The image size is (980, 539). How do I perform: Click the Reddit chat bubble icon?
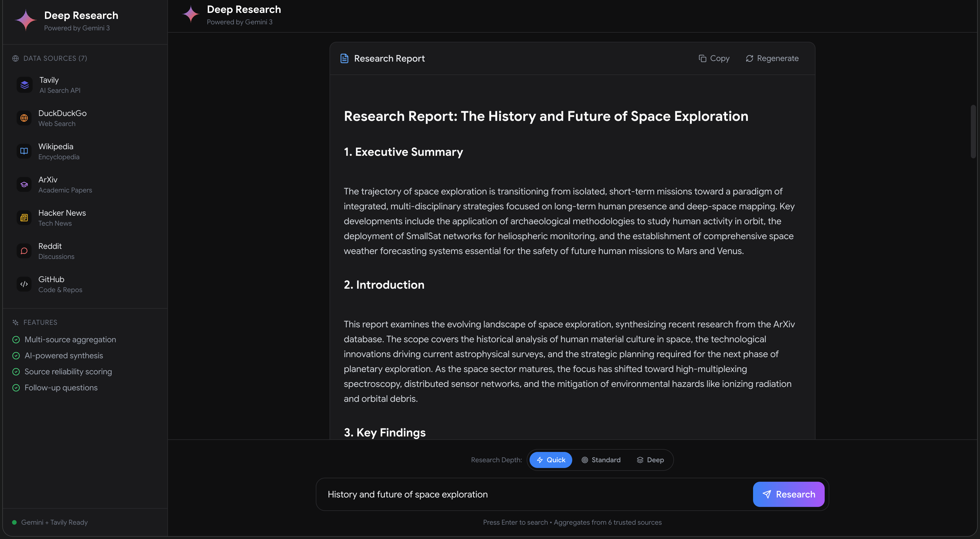tap(24, 251)
